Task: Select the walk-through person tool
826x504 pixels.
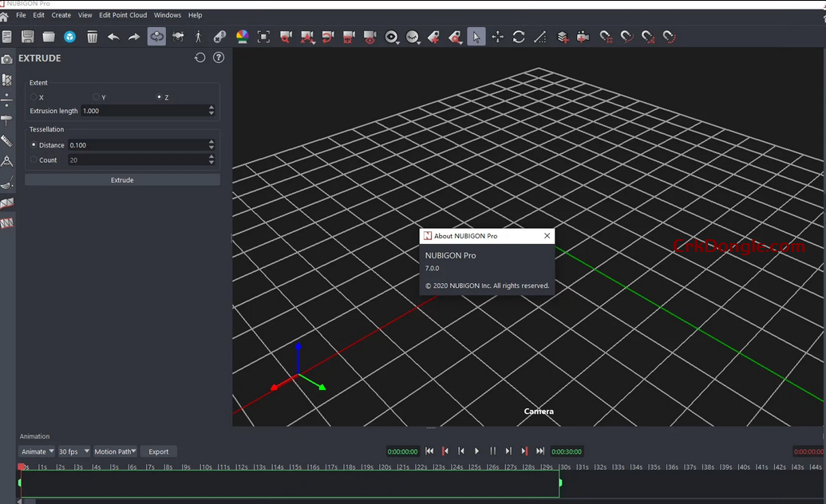Action: 197,36
